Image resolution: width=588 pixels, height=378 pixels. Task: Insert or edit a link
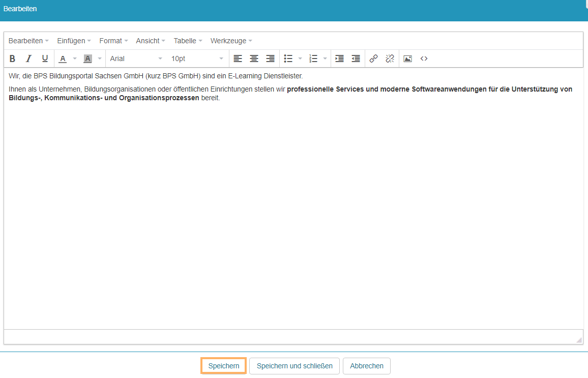click(373, 59)
